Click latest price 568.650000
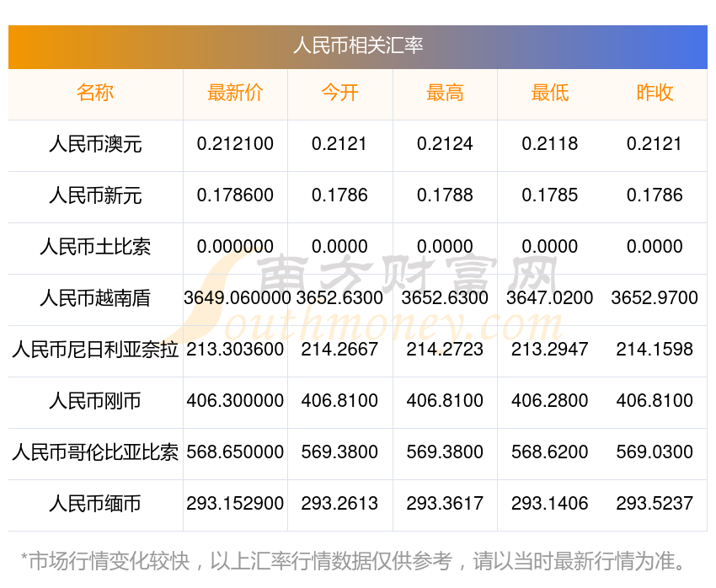The width and height of the screenshot is (716, 588). click(x=235, y=452)
